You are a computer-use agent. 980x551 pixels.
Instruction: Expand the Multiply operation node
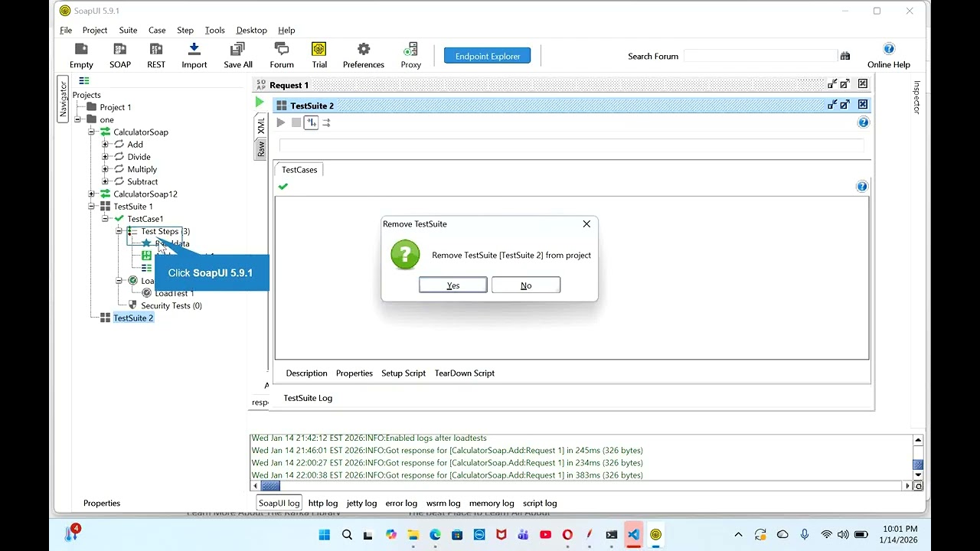tap(105, 169)
